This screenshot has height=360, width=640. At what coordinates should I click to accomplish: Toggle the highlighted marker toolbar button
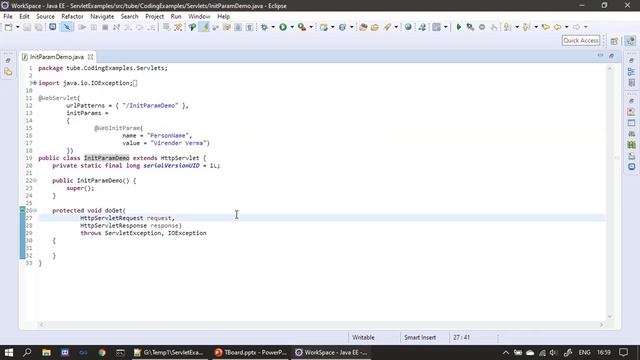click(x=204, y=27)
